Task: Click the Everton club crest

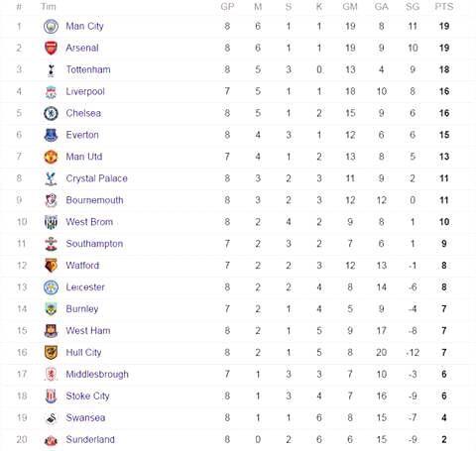Action: [51, 135]
